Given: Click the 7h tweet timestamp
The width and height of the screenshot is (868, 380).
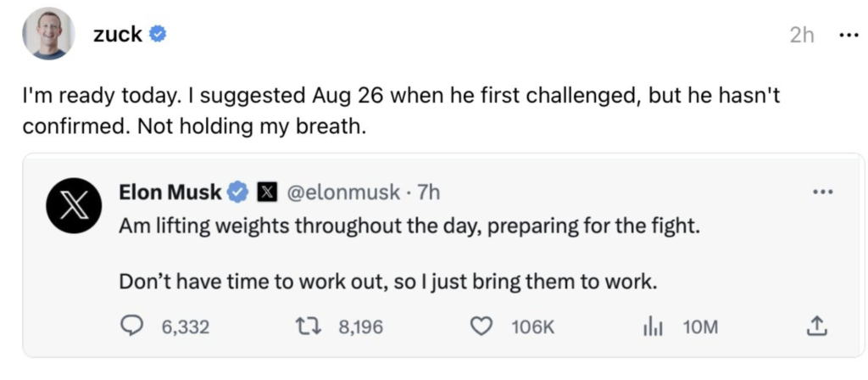Looking at the screenshot, I should (428, 193).
